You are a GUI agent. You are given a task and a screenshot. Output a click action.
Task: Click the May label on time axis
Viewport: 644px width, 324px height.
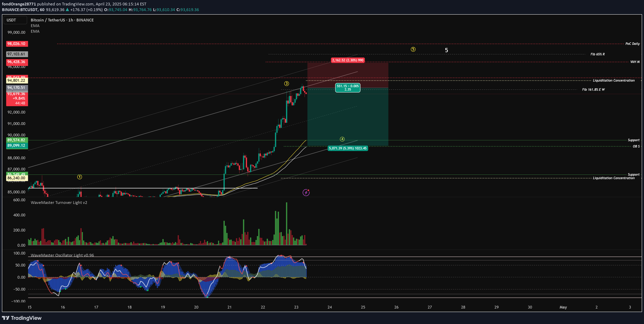pyautogui.click(x=563, y=307)
